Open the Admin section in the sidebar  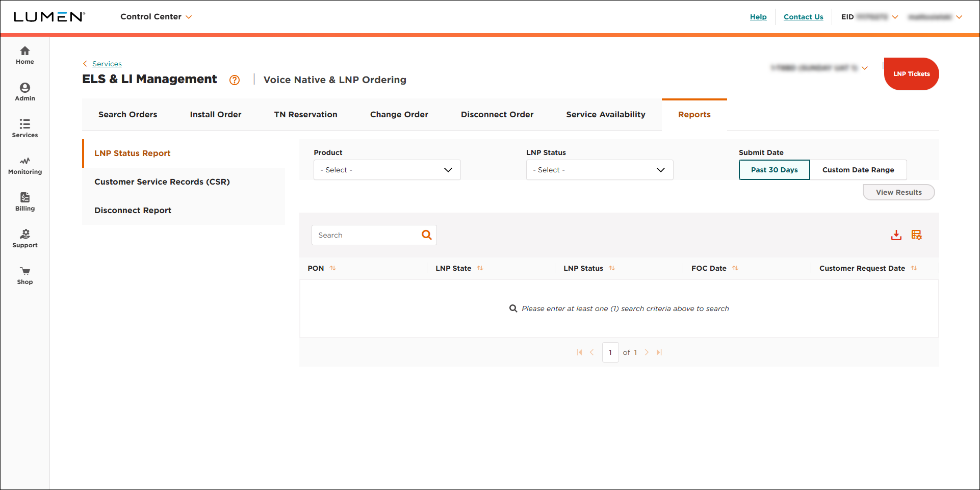coord(25,92)
